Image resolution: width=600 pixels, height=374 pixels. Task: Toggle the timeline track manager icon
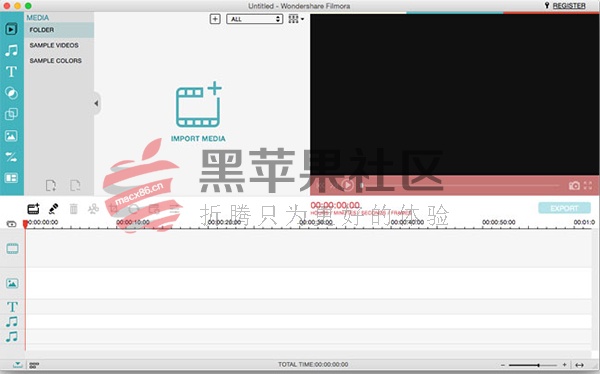coord(11,224)
